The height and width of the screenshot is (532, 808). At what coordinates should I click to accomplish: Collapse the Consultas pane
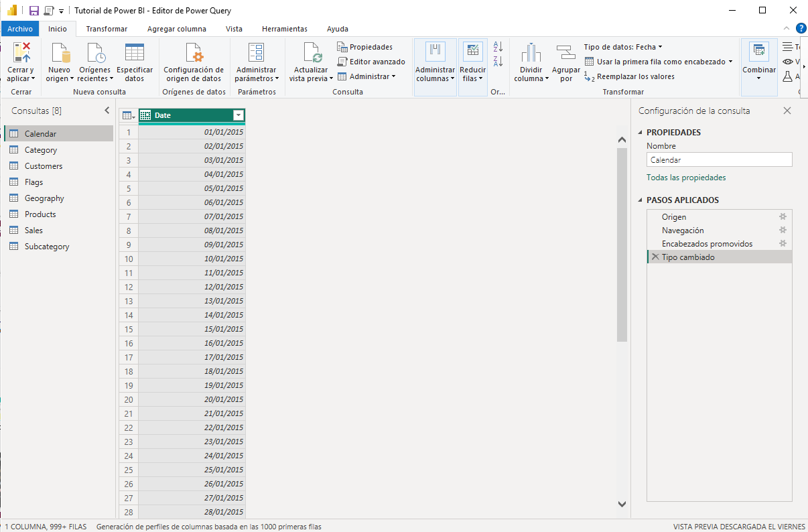[x=107, y=111]
